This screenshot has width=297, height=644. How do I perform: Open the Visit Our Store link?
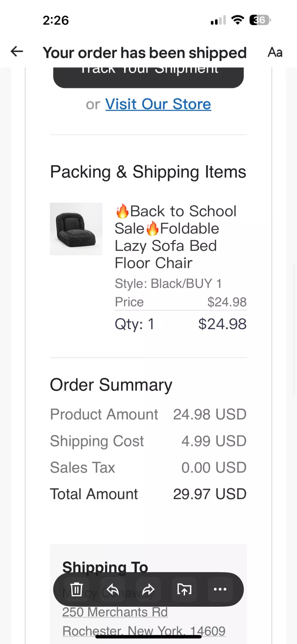click(158, 104)
